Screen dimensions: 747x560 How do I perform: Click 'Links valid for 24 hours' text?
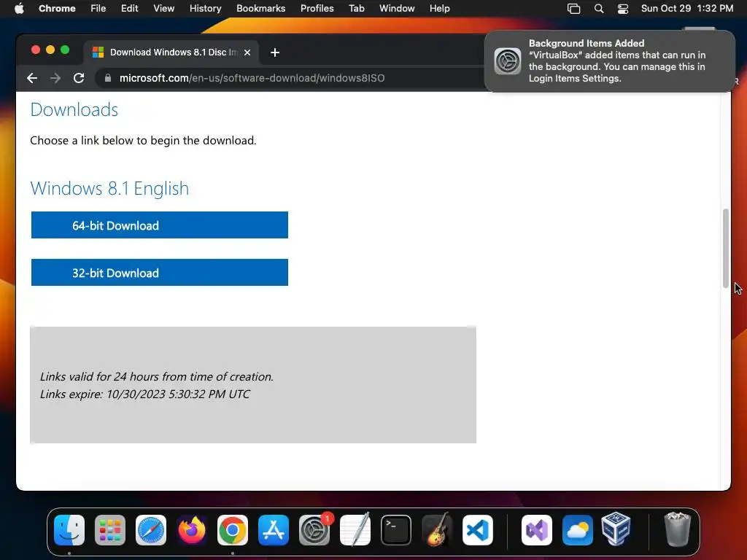pyautogui.click(x=157, y=377)
